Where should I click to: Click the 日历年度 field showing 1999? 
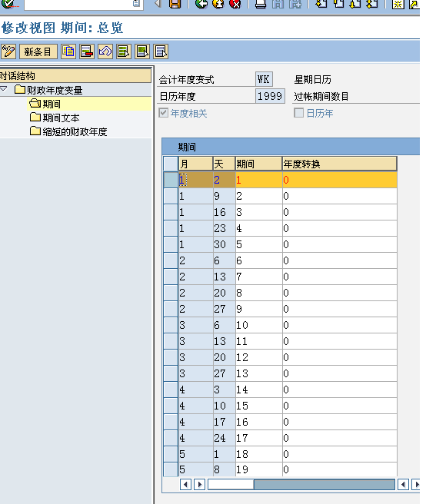click(270, 96)
